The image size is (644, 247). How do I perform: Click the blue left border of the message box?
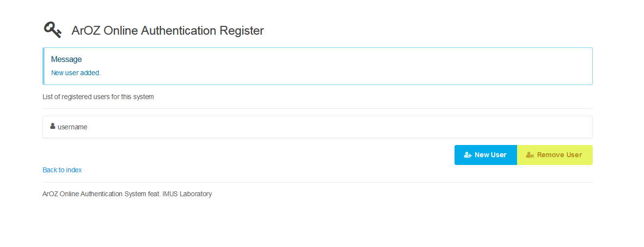(x=43, y=66)
